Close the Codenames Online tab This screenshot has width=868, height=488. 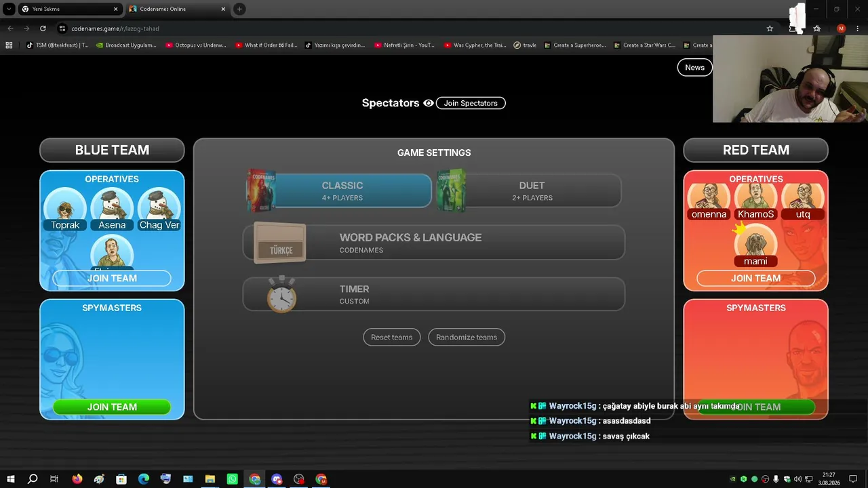(x=223, y=9)
